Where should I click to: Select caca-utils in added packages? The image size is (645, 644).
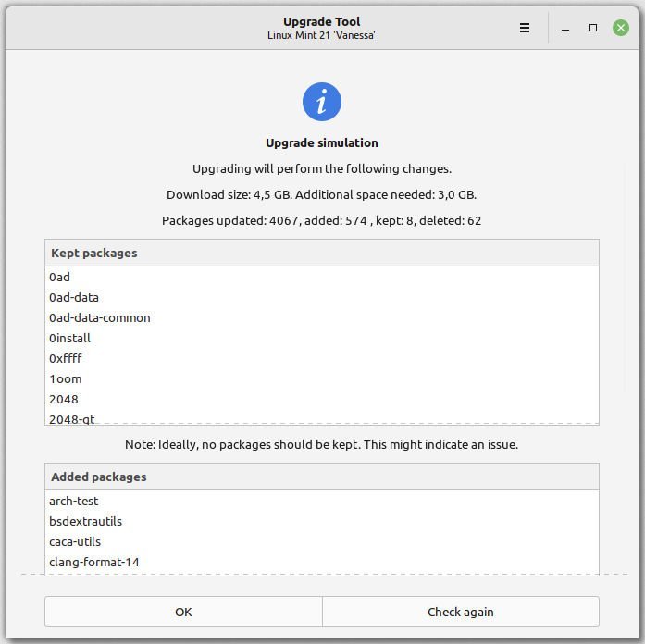click(75, 541)
